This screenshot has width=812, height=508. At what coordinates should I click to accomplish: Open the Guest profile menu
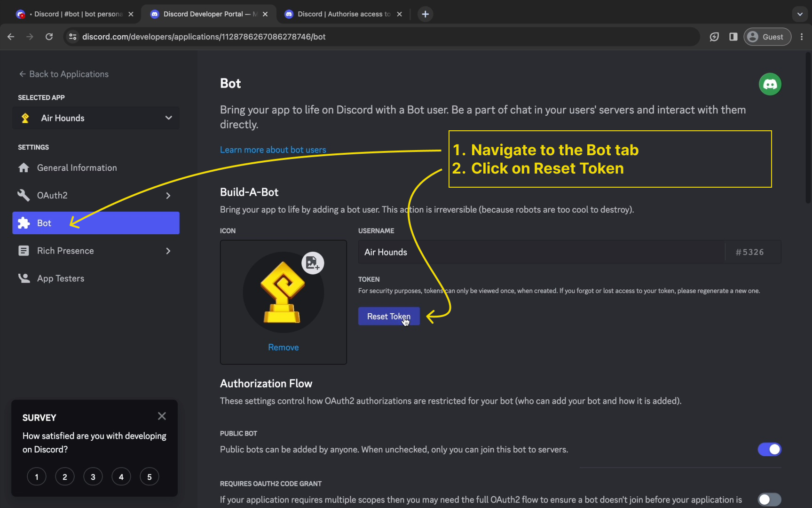[767, 37]
